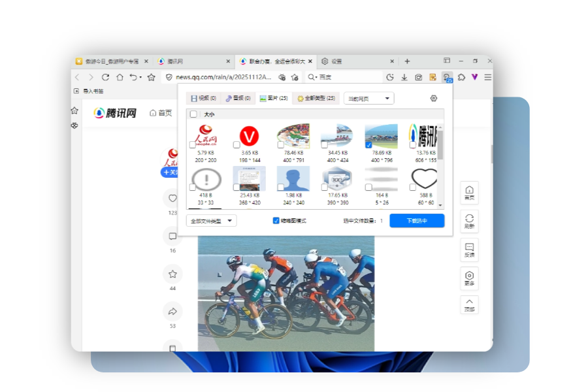Image resolution: width=588 pixels, height=392 pixels.
Task: Click the 更多 more button on right sidebar
Action: 469,278
